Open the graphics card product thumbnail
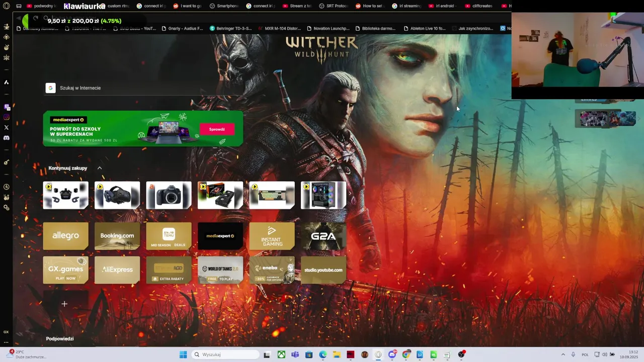 220,195
